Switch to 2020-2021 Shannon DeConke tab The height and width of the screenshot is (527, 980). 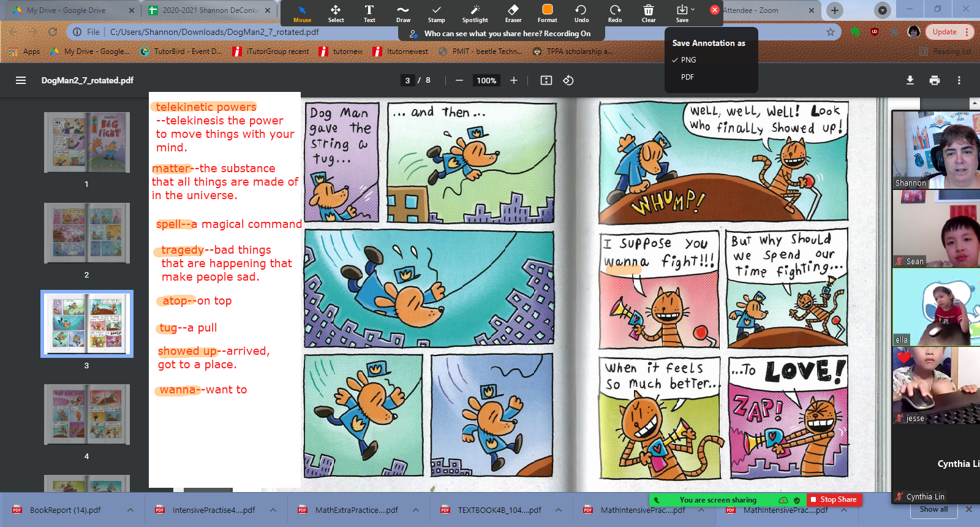tap(210, 10)
